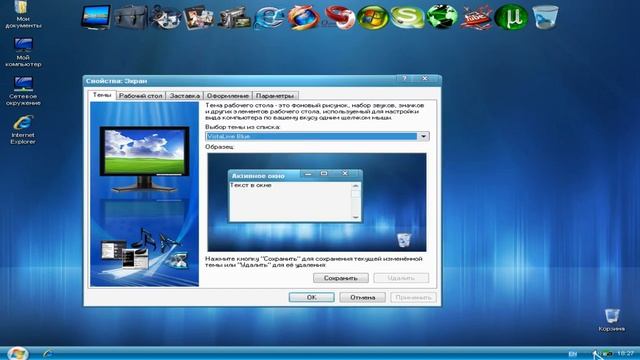Click the theme sample preview image
640x360 pixels.
pyautogui.click(x=317, y=202)
